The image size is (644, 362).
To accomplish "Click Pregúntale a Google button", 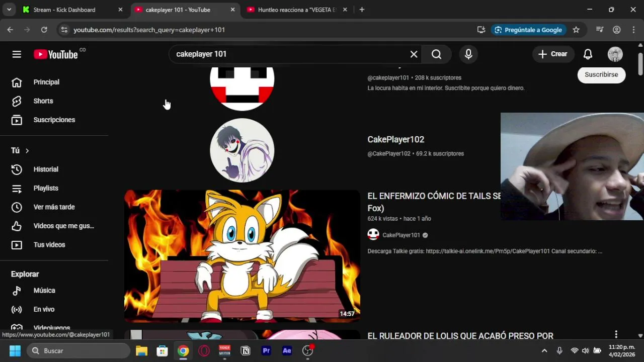I will 528,30.
